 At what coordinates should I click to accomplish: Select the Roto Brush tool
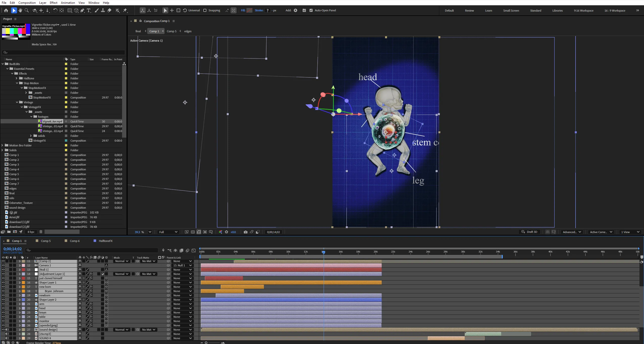pos(118,10)
